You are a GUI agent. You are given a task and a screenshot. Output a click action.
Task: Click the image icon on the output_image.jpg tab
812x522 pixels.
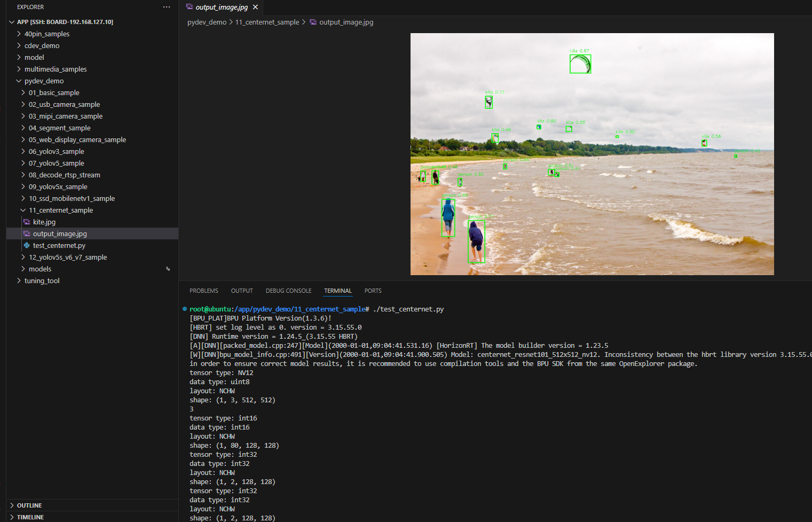[x=190, y=7]
